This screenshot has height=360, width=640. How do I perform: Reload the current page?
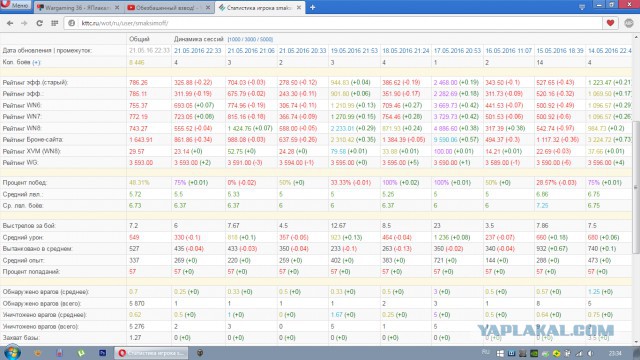click(39, 23)
